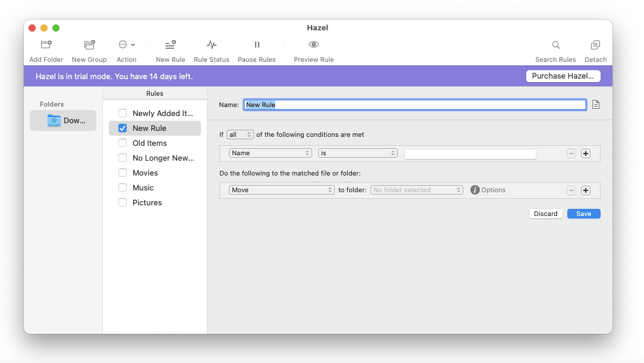Open rule notes document icon beside Name

tap(595, 104)
